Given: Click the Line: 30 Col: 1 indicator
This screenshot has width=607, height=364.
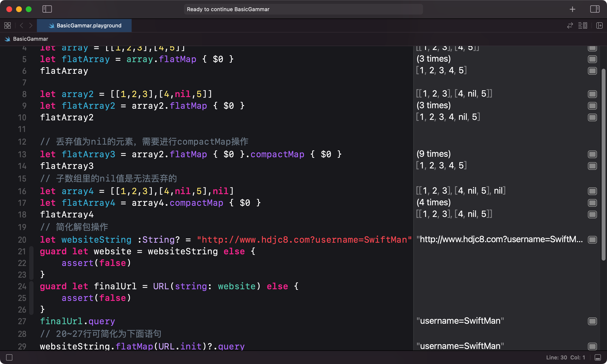Looking at the screenshot, I should point(565,357).
